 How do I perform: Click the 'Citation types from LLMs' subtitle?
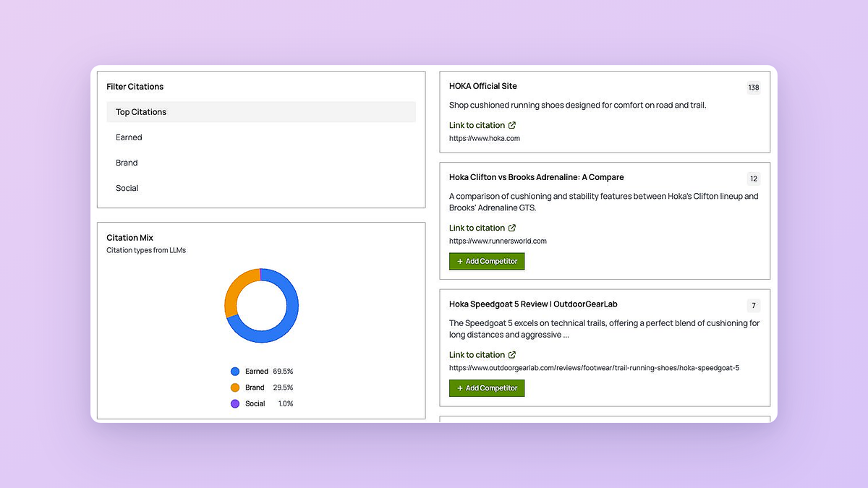(x=146, y=250)
